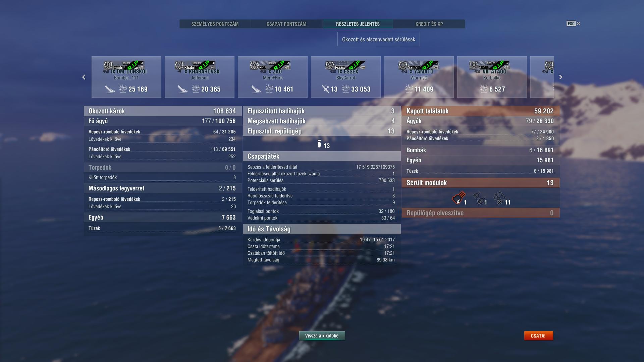Click the Okozott és elszenvedett sérülések button
This screenshot has height=362, width=644.
tap(378, 39)
